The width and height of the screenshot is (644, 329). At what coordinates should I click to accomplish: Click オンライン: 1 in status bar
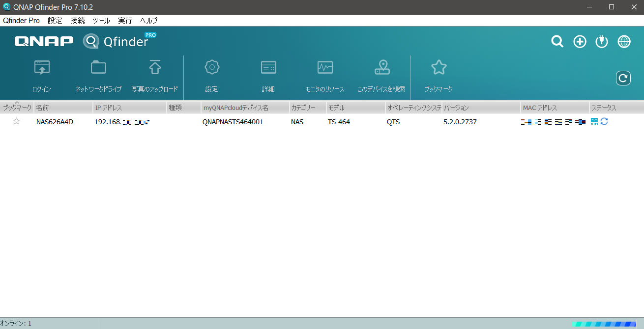(x=16, y=324)
